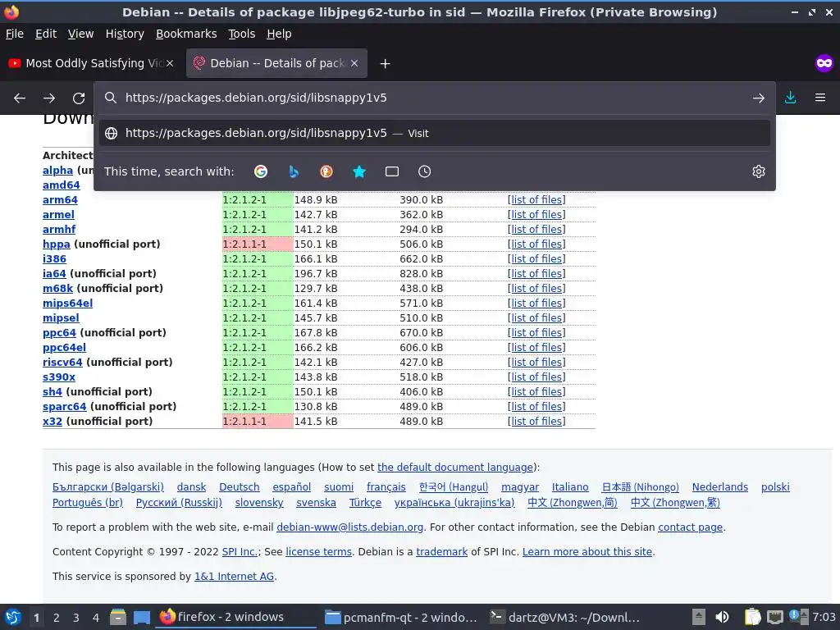Viewport: 840px width, 630px height.
Task: Search this time with DuckDuckGo
Action: [x=326, y=171]
